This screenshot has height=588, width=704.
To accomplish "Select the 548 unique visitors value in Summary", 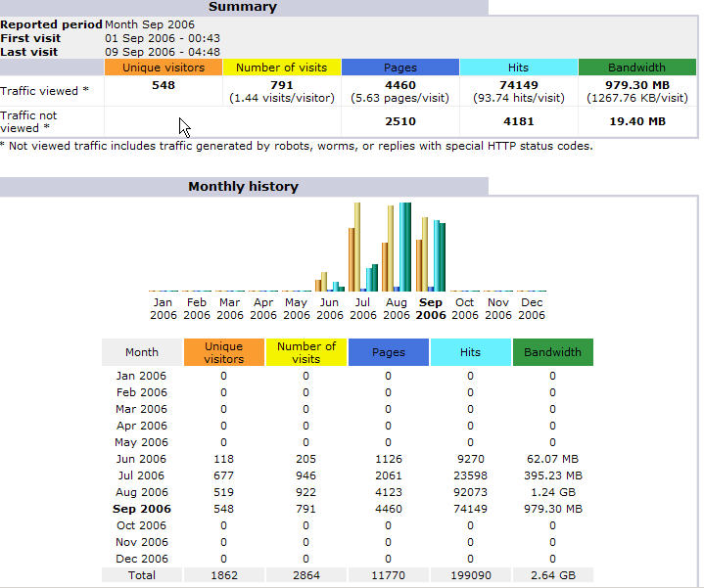I will pyautogui.click(x=163, y=86).
